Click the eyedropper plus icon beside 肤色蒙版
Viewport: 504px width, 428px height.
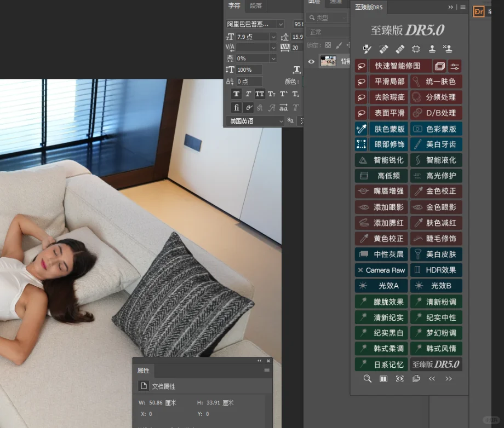click(x=361, y=129)
